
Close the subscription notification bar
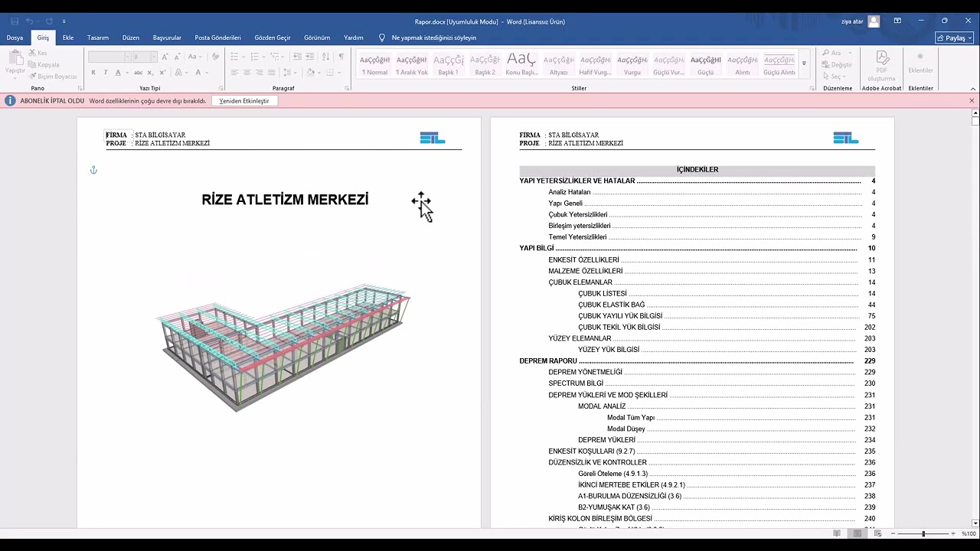coord(972,100)
